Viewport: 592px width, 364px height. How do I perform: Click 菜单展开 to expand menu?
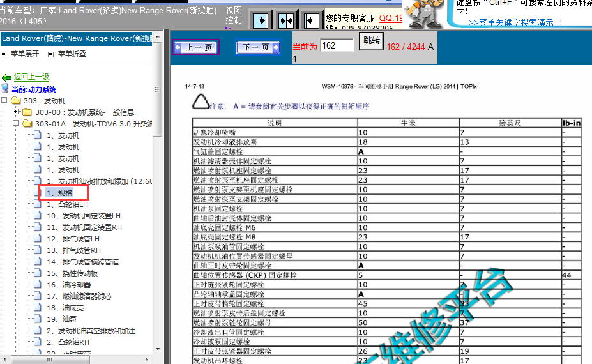(24, 54)
